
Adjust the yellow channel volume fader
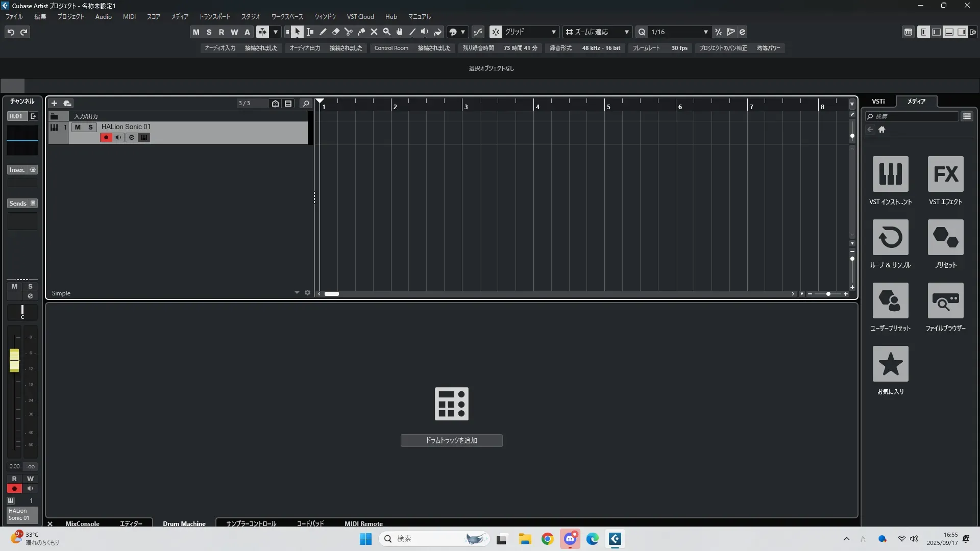(14, 360)
